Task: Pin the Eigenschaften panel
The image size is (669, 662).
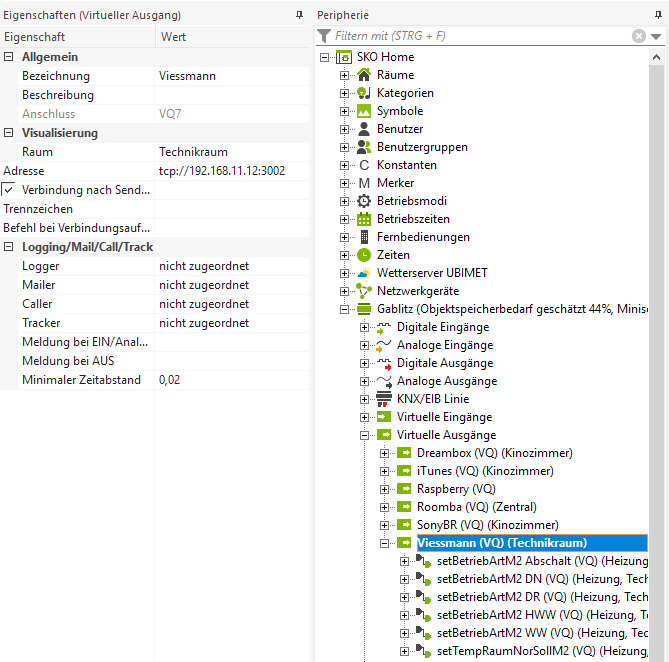Action: [300, 15]
